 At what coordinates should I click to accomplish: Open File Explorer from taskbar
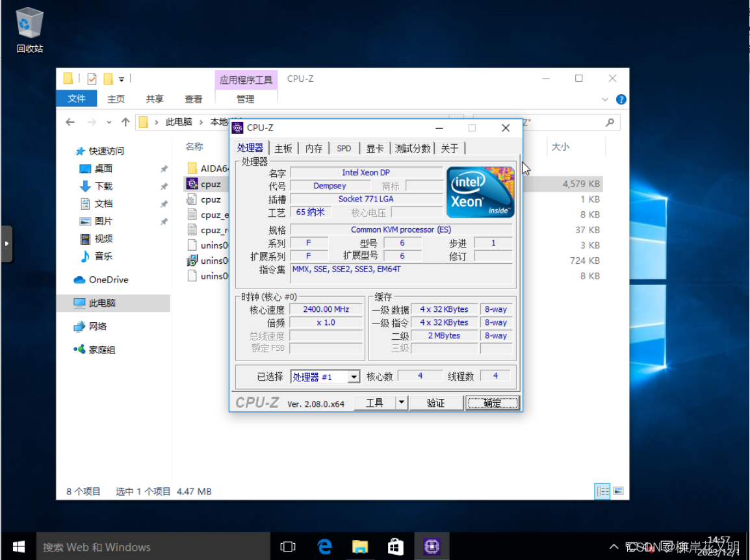coord(360,546)
